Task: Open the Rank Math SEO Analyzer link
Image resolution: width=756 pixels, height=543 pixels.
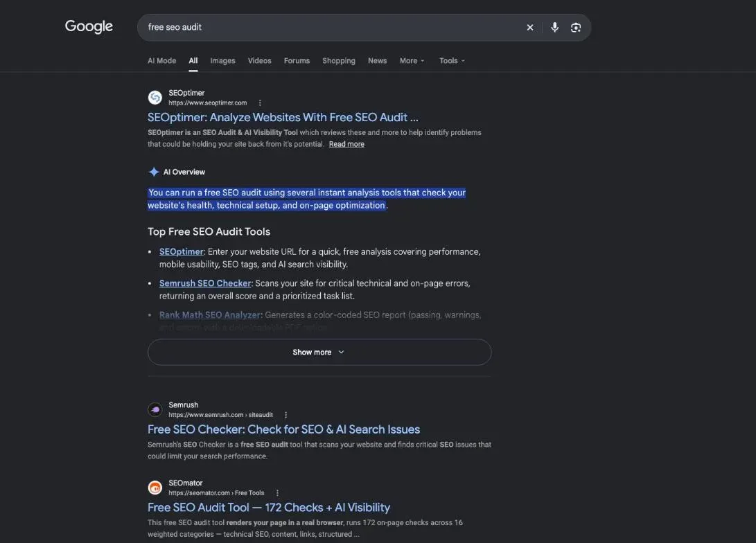Action: click(210, 314)
